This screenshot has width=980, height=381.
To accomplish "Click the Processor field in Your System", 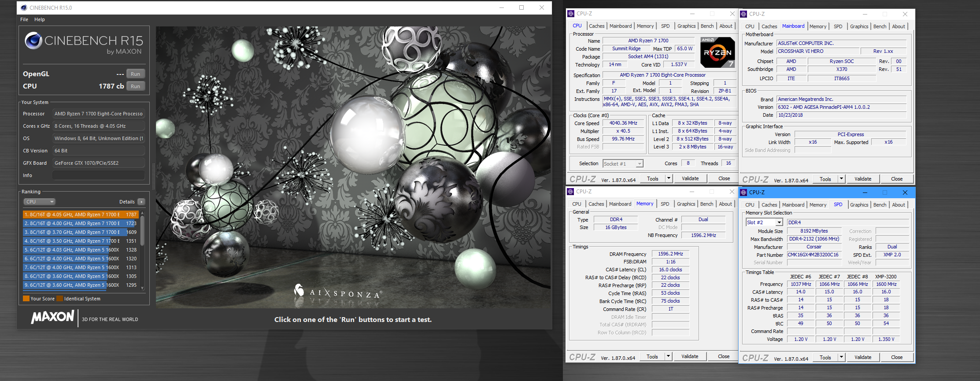I will 99,114.
